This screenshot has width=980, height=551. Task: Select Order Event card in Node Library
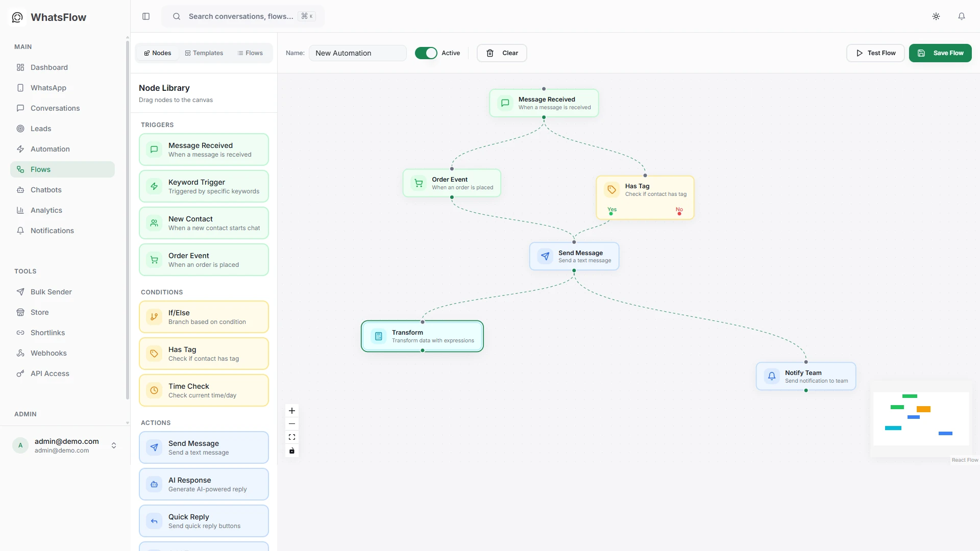[204, 260]
